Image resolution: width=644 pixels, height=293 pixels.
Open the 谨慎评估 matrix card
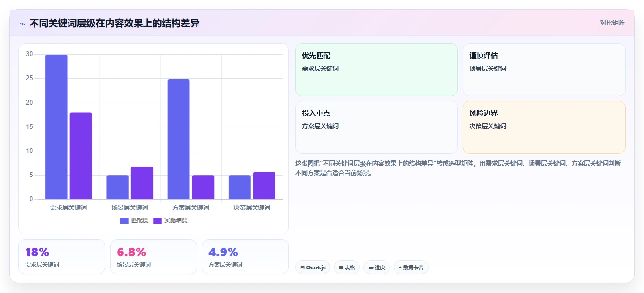pos(544,70)
